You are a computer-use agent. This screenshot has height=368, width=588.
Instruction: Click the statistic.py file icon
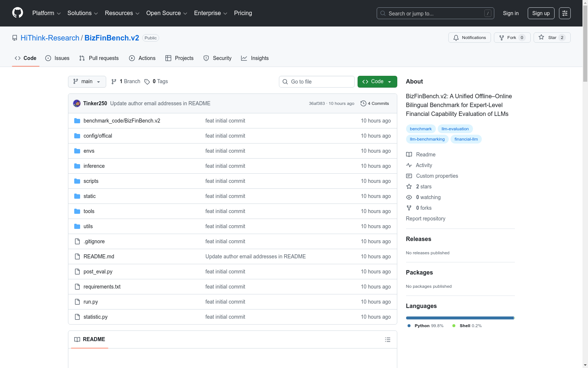[77, 317]
